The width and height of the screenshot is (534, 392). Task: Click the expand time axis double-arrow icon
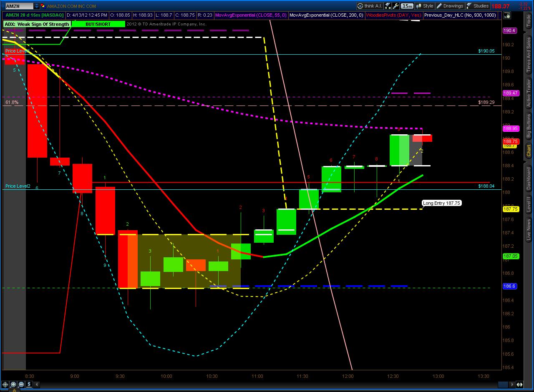(x=519, y=384)
